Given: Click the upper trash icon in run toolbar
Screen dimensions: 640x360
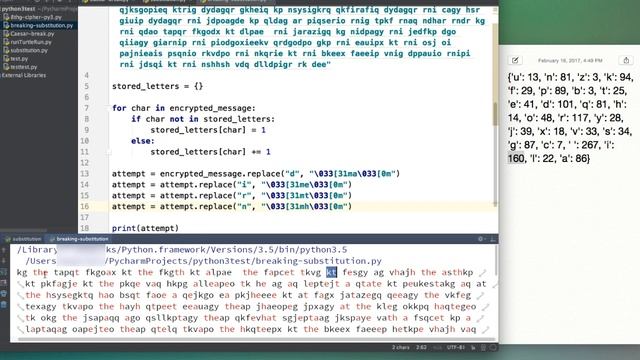Looking at the screenshot, I should pyautogui.click(x=4, y=293).
